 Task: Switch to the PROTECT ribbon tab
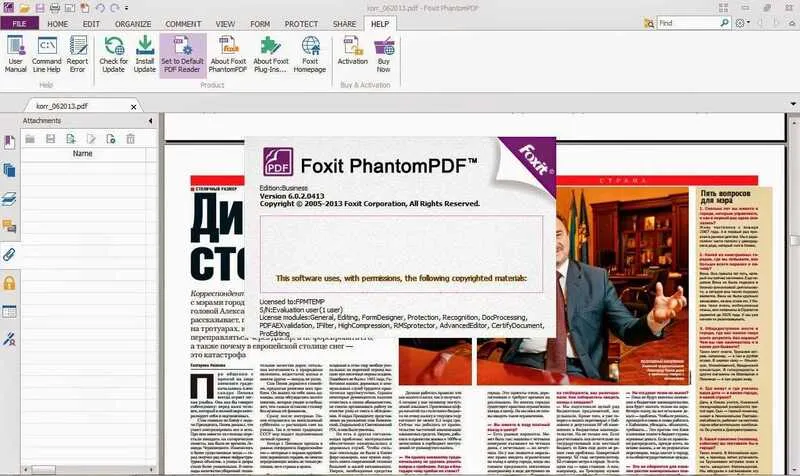click(301, 24)
